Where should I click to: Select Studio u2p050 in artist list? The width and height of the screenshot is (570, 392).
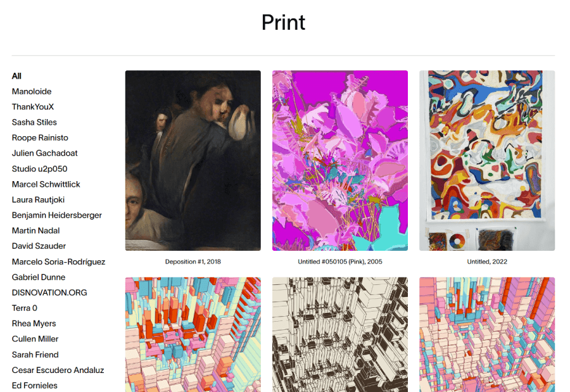point(40,168)
